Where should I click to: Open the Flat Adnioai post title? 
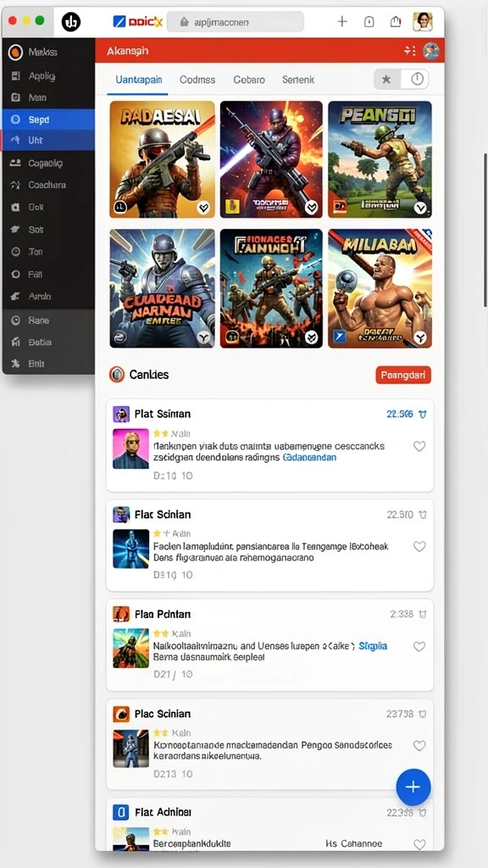click(164, 812)
